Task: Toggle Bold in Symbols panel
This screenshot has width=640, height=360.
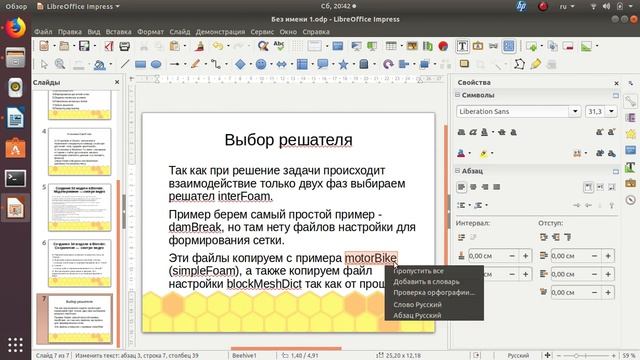Action: coord(461,132)
